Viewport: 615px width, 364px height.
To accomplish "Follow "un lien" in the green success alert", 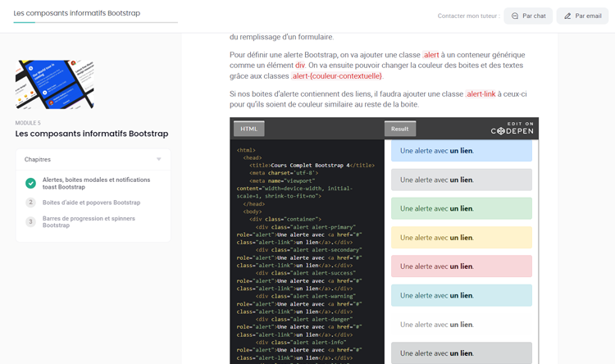I will (x=462, y=209).
